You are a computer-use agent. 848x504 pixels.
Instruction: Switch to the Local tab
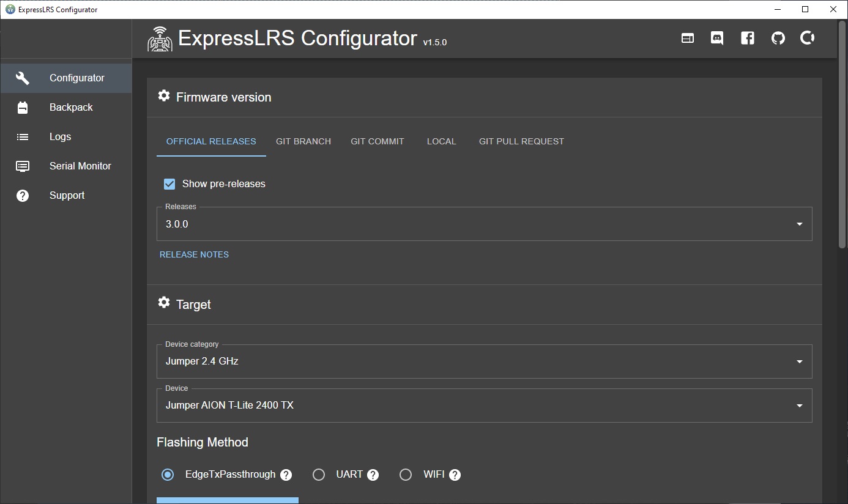click(x=442, y=141)
